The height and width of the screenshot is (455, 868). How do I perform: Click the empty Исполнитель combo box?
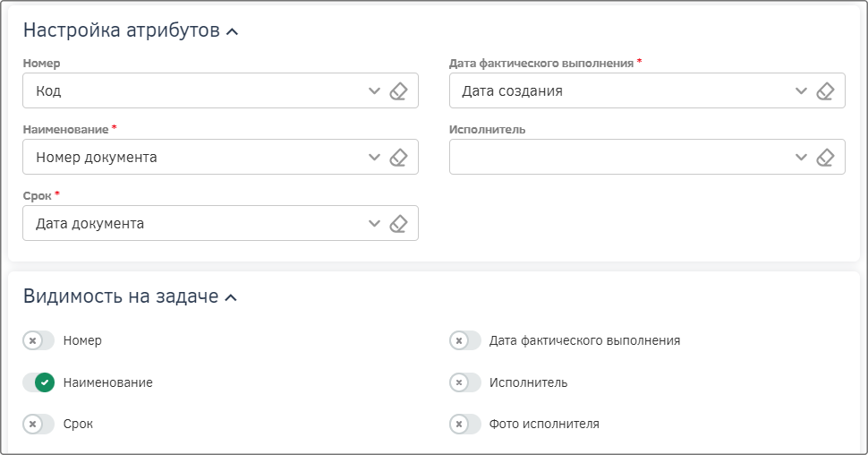[x=647, y=157]
